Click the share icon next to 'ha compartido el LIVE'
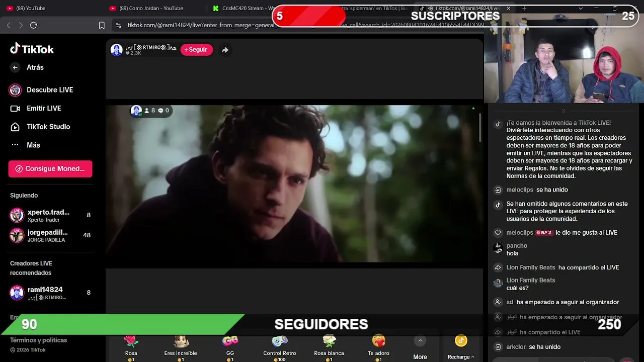 coord(498,267)
